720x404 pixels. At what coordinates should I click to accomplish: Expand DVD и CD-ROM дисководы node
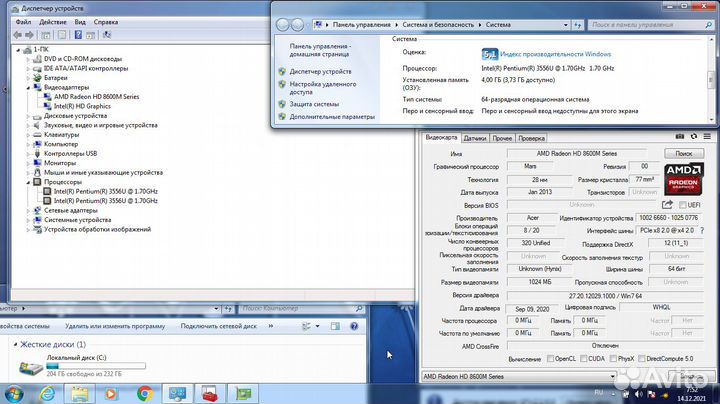(x=28, y=59)
